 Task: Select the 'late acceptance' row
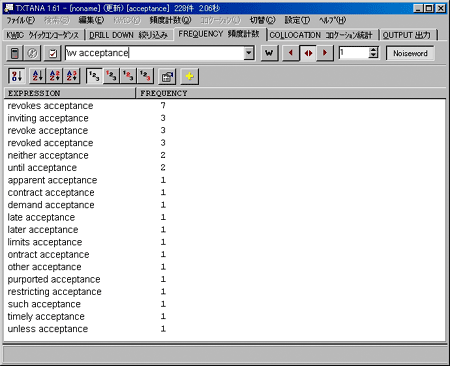[224, 217]
